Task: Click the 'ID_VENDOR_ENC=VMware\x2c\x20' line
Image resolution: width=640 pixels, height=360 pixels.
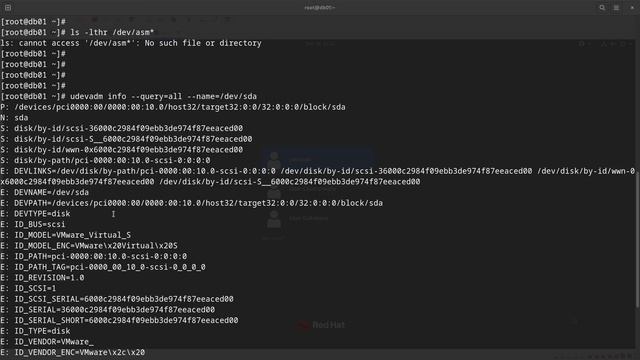Action: click(73, 352)
